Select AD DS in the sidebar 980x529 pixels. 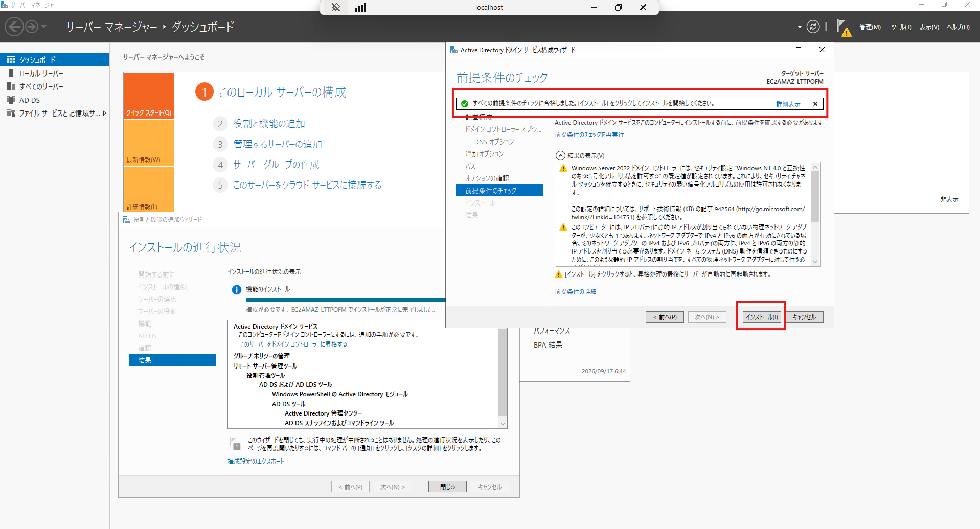pyautogui.click(x=54, y=100)
